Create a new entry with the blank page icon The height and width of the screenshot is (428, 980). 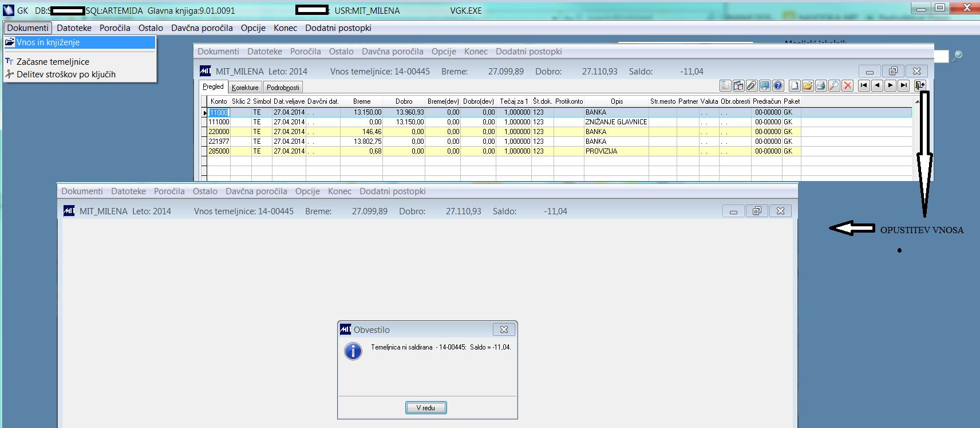coord(795,86)
